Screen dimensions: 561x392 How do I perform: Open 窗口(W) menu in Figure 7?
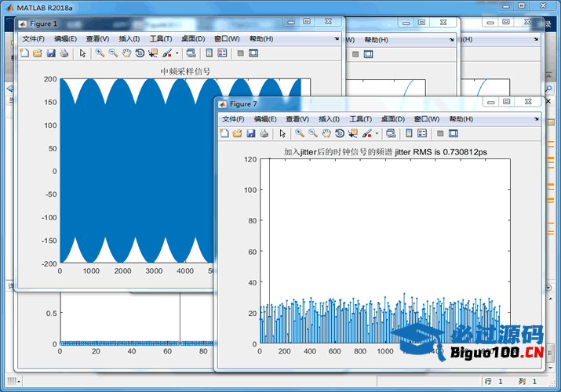[x=427, y=119]
